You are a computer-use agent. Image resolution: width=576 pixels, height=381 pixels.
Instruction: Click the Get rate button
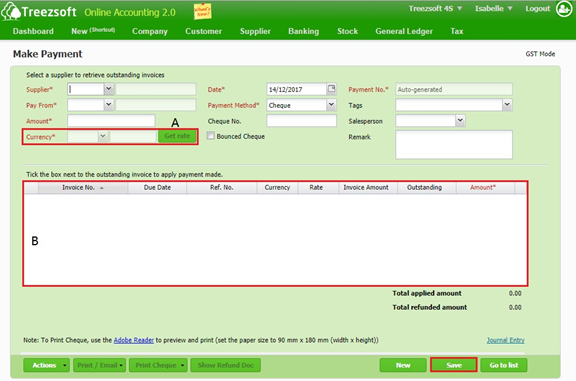pyautogui.click(x=177, y=136)
